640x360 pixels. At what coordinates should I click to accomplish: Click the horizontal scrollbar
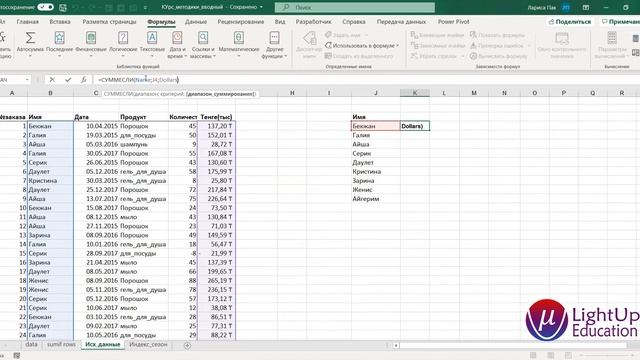coord(512,345)
